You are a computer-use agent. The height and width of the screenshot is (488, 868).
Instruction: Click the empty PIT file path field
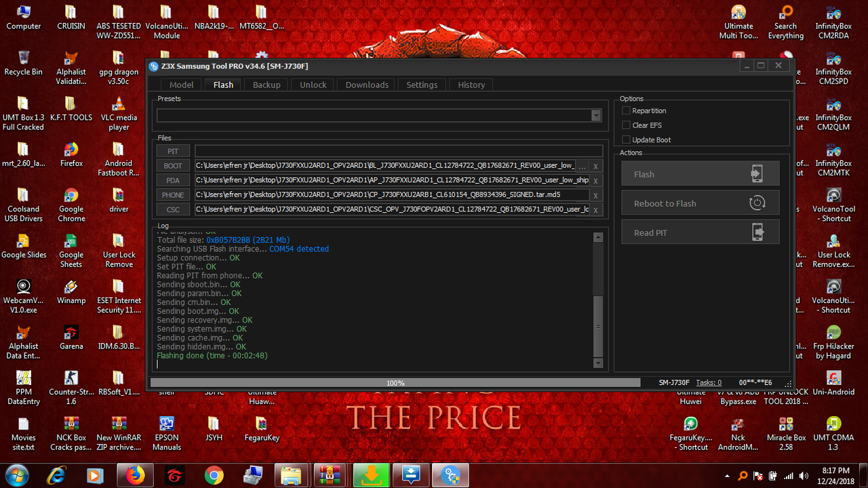399,151
